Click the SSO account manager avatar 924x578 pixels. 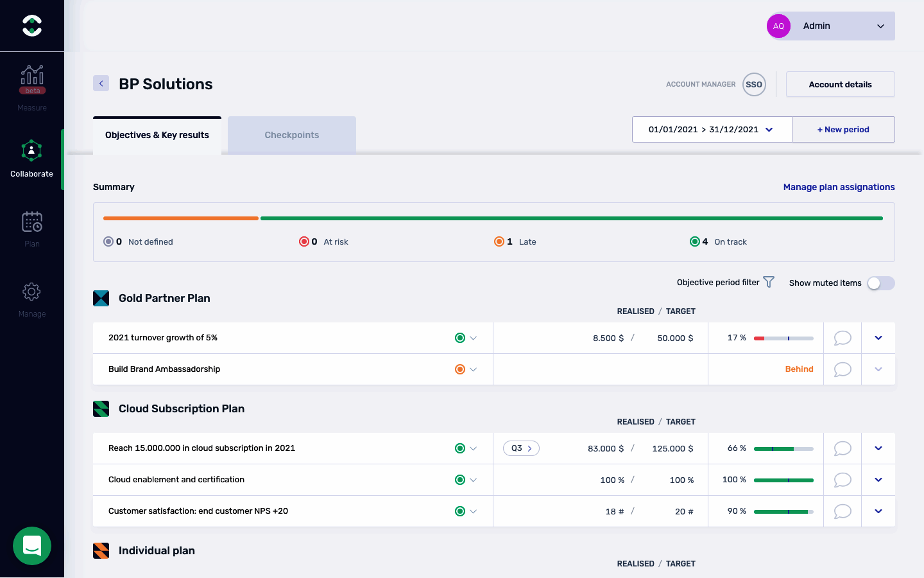point(754,84)
